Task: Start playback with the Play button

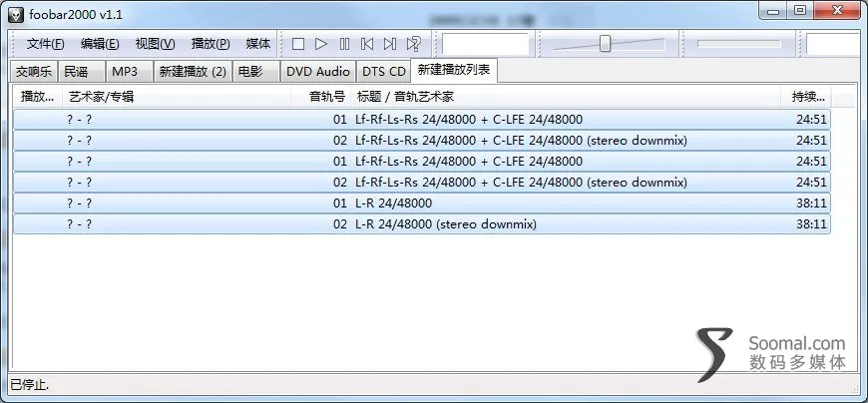Action: pyautogui.click(x=321, y=44)
